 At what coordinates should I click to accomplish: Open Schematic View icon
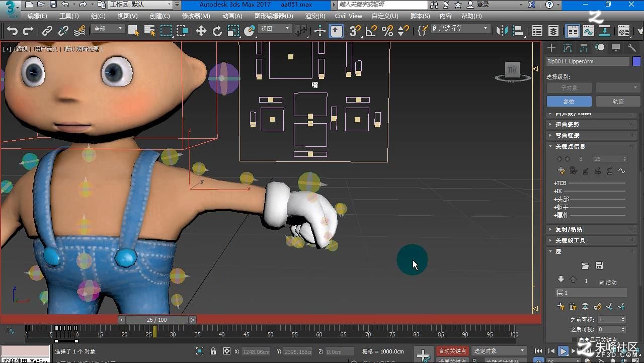tap(605, 31)
